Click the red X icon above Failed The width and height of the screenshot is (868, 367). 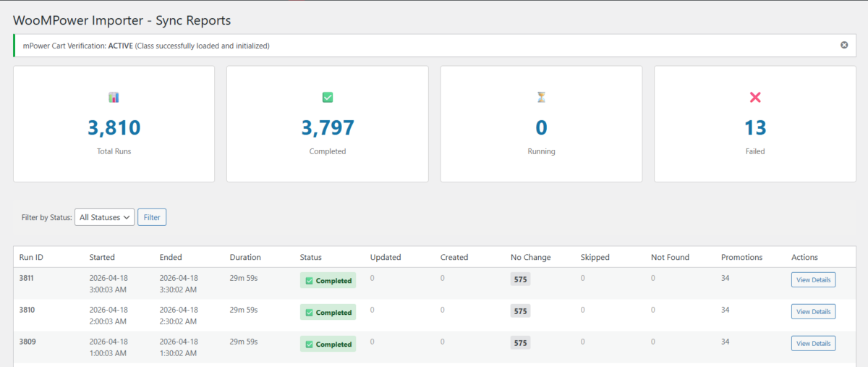click(x=755, y=97)
